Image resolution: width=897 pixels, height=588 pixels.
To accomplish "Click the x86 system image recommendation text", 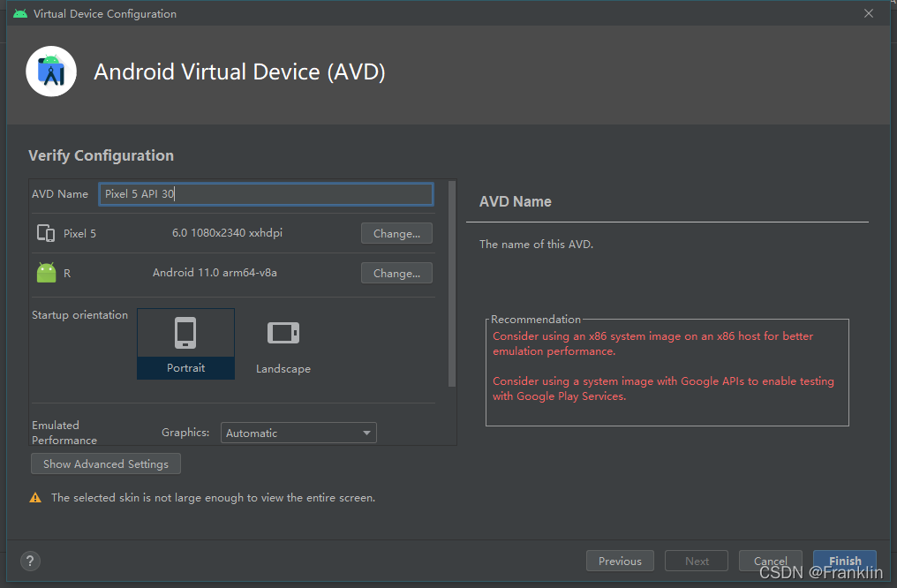I will [x=652, y=343].
